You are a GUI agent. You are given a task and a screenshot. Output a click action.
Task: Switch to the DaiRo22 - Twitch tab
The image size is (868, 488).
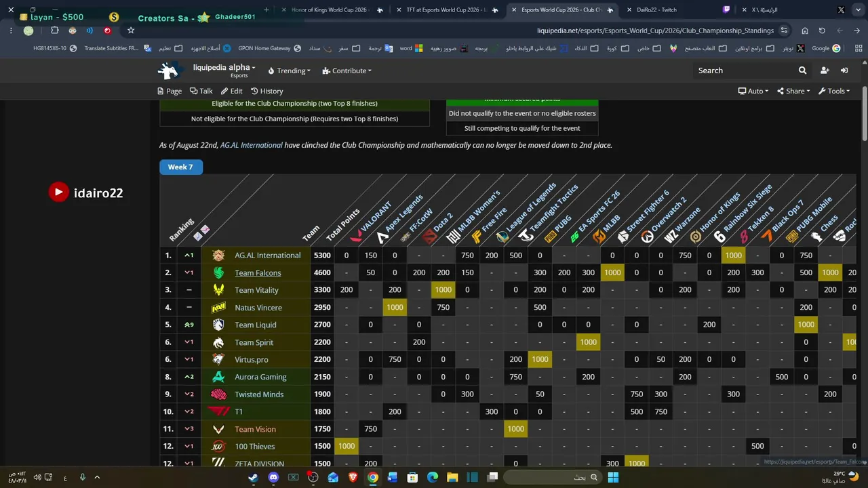656,10
